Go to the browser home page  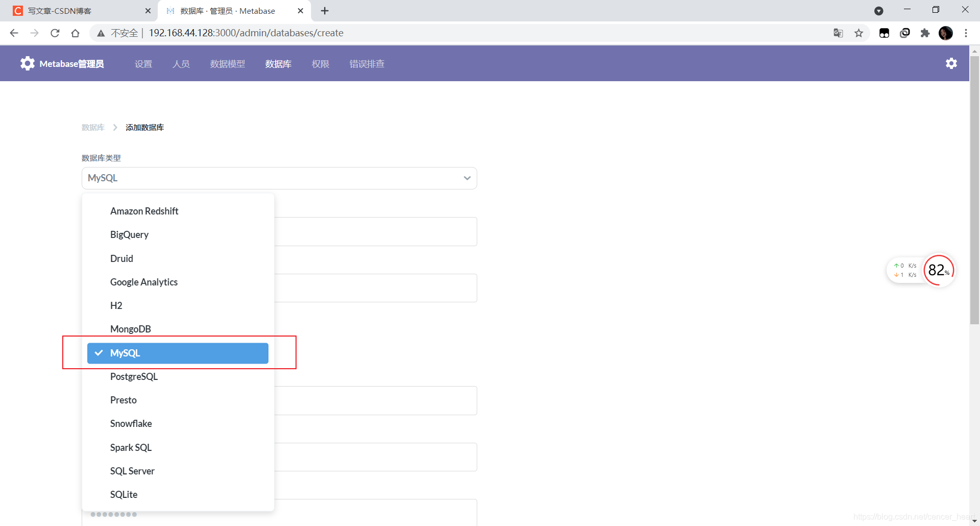[x=76, y=33]
